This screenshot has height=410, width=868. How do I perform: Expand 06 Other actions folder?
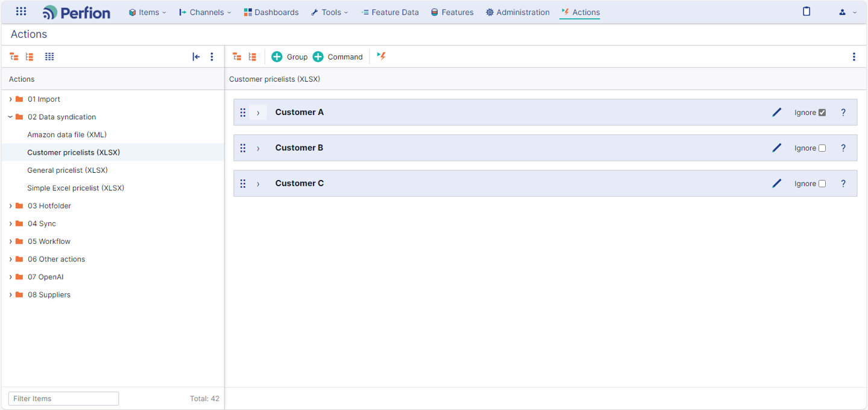tap(11, 259)
